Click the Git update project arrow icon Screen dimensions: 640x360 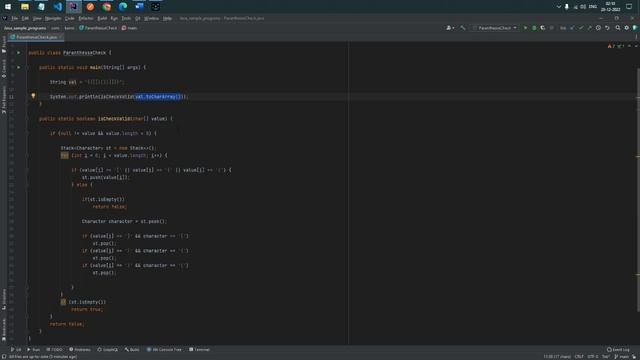(x=572, y=28)
